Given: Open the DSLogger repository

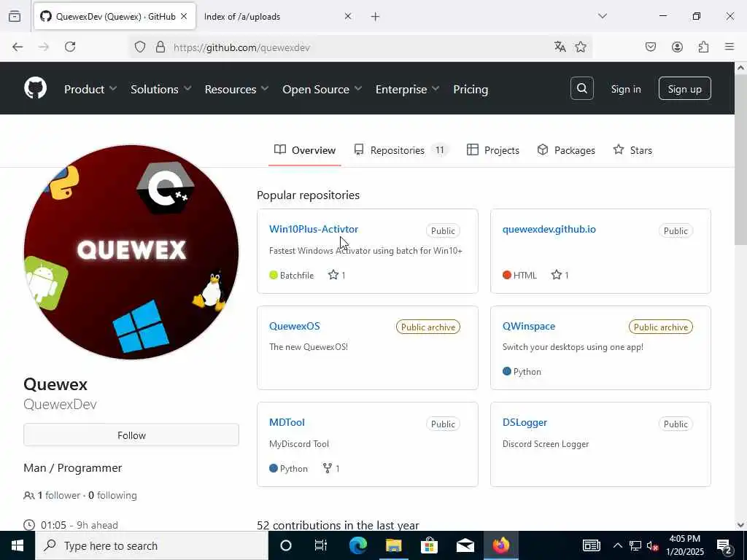Looking at the screenshot, I should point(525,422).
